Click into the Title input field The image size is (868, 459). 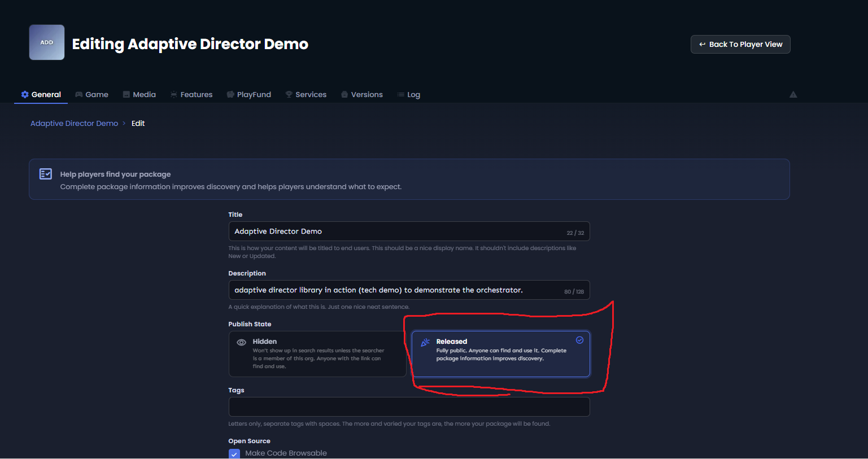[x=409, y=231]
